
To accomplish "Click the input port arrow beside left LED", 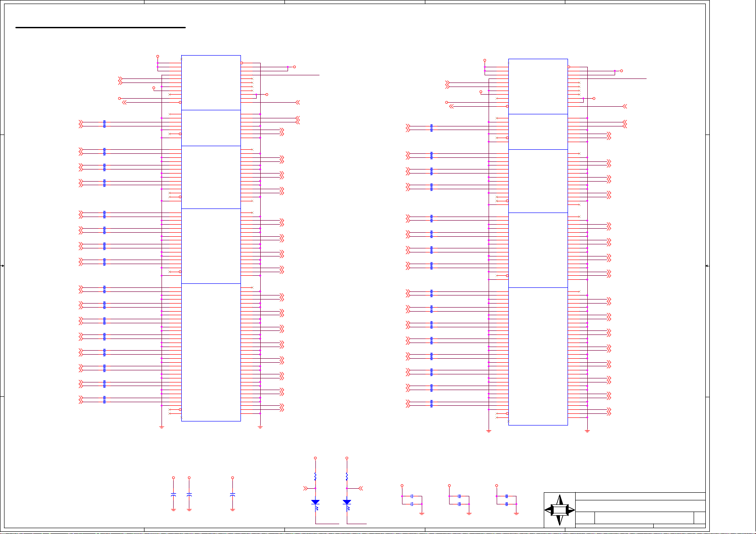I will tap(306, 488).
